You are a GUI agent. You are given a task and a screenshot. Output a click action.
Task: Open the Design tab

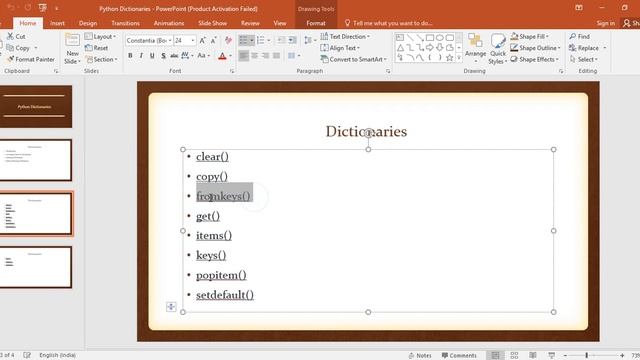(88, 23)
